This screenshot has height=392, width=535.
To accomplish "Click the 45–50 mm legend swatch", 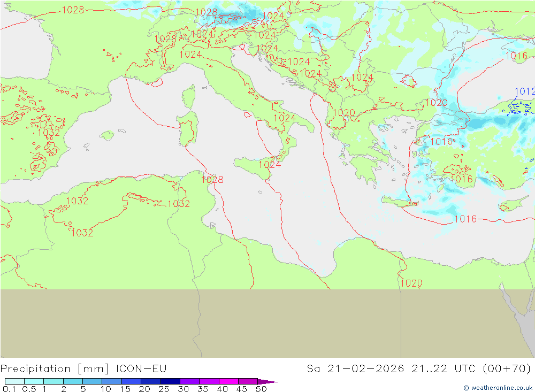I will 248,381.
